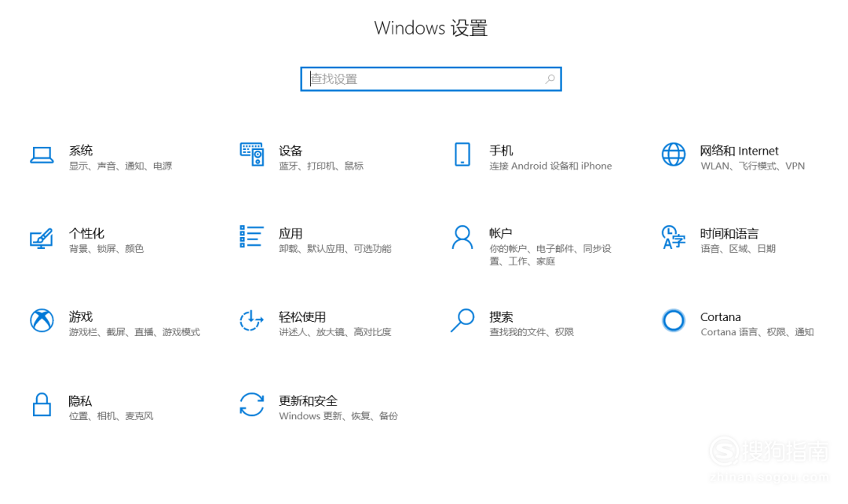The width and height of the screenshot is (848, 504).
Task: Click description 你的帐户、电子邮件、同步设置
Action: [x=550, y=254]
